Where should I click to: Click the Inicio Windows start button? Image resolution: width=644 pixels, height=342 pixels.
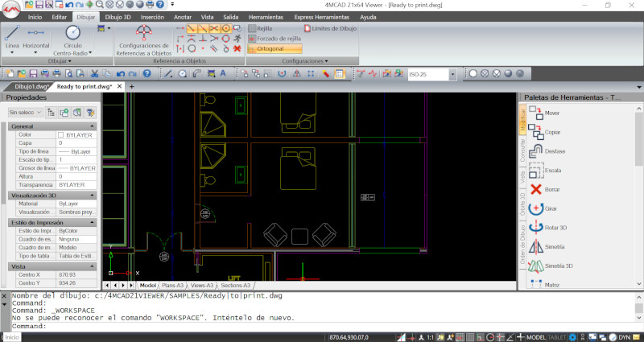[12, 337]
